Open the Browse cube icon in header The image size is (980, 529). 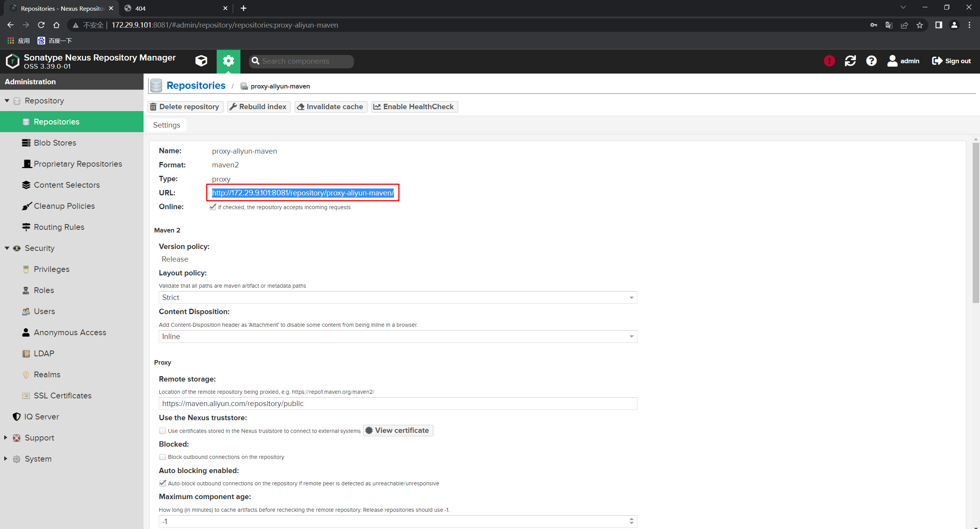pos(201,61)
